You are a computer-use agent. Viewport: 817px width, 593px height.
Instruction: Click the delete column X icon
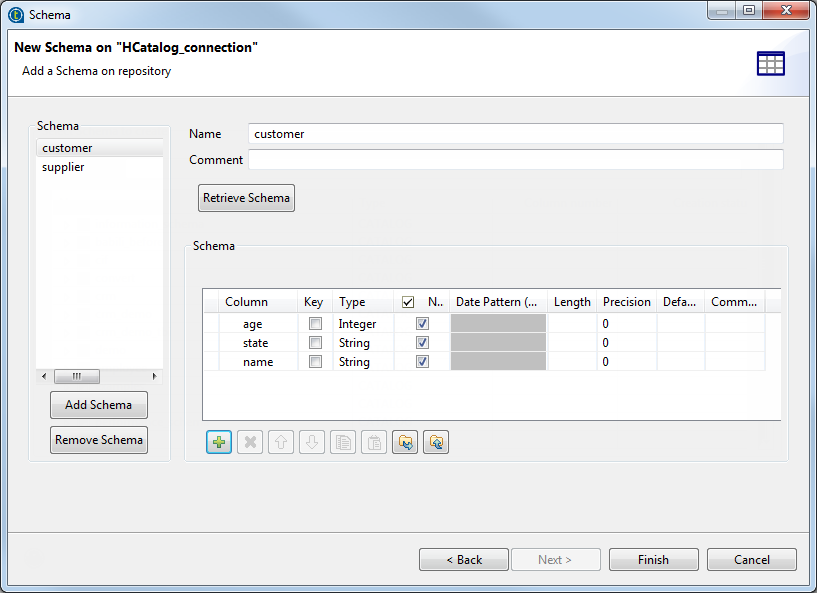(250, 442)
